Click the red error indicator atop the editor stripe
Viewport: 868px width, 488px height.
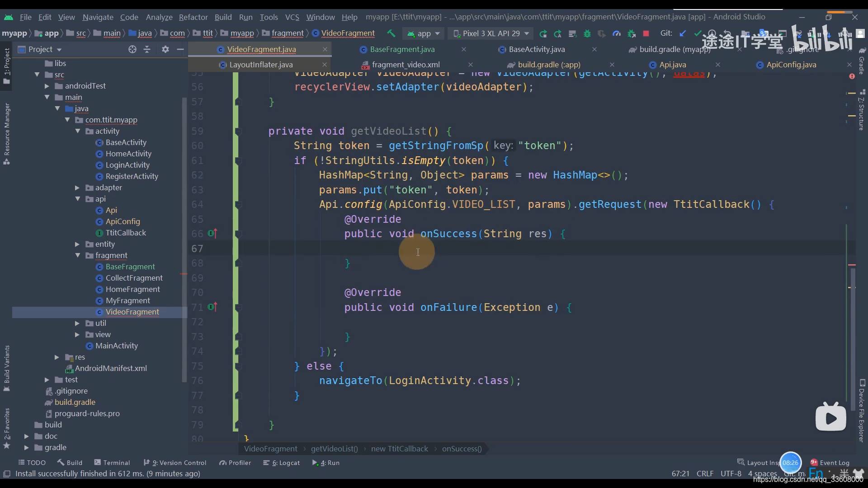pyautogui.click(x=852, y=76)
